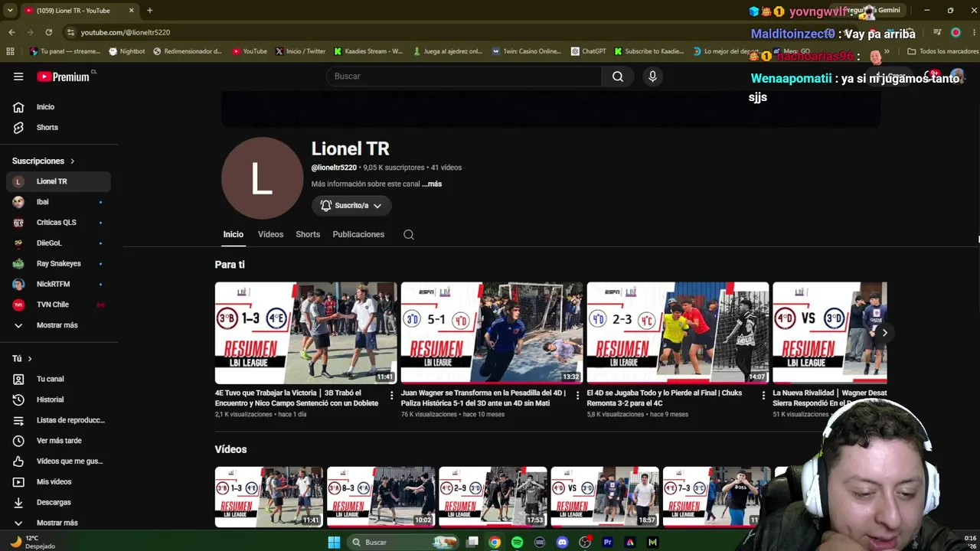980x551 pixels.
Task: Open Discord from the taskbar
Action: [x=563, y=543]
